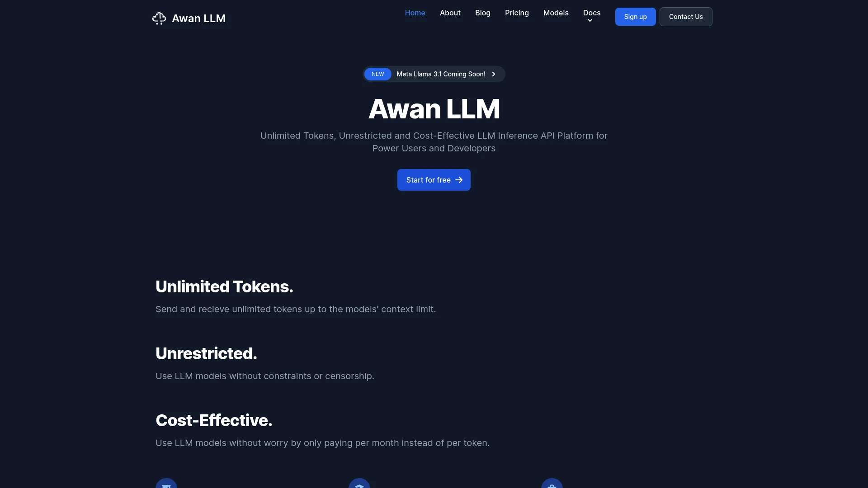Click the Contact Us button

coord(685,16)
